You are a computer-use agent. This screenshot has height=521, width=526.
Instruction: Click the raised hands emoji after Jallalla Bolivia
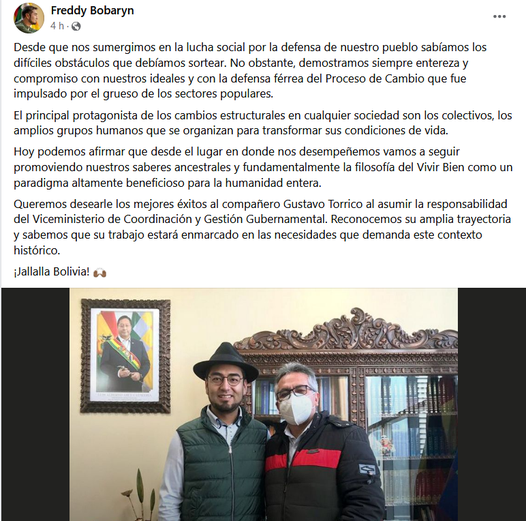100,273
